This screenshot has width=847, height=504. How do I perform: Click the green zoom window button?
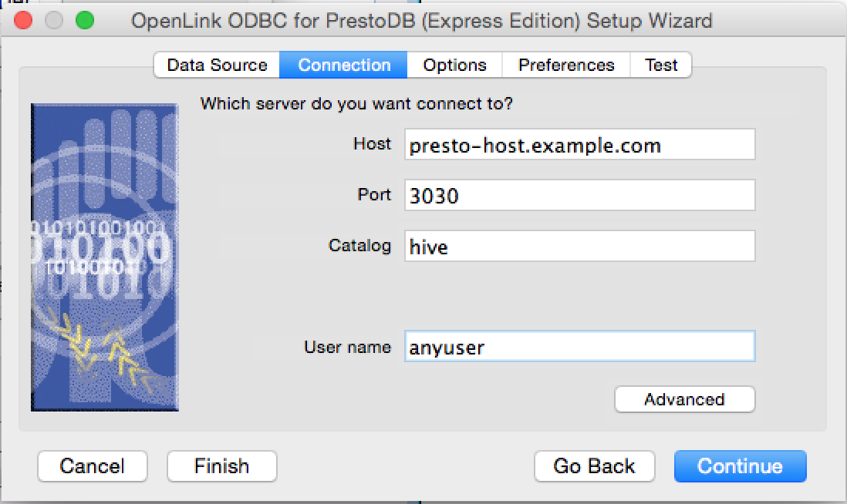[85, 21]
